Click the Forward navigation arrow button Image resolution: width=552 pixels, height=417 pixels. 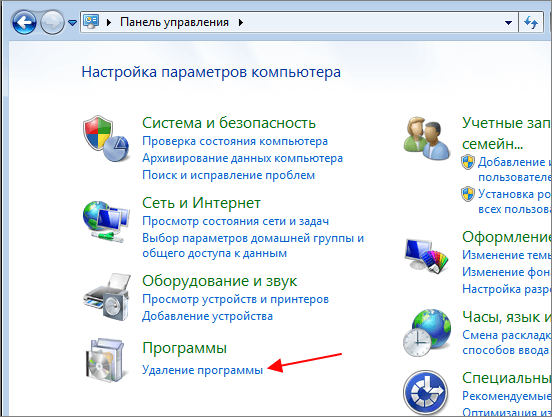pyautogui.click(x=52, y=23)
